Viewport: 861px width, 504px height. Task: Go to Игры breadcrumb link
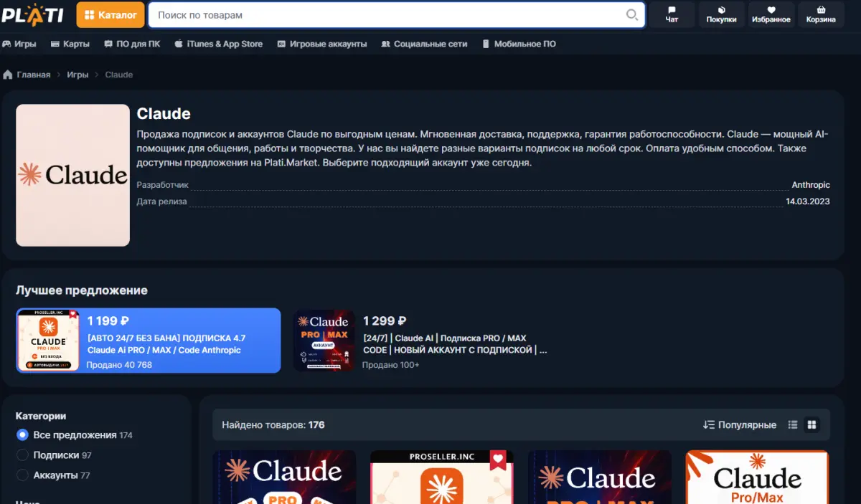(77, 75)
